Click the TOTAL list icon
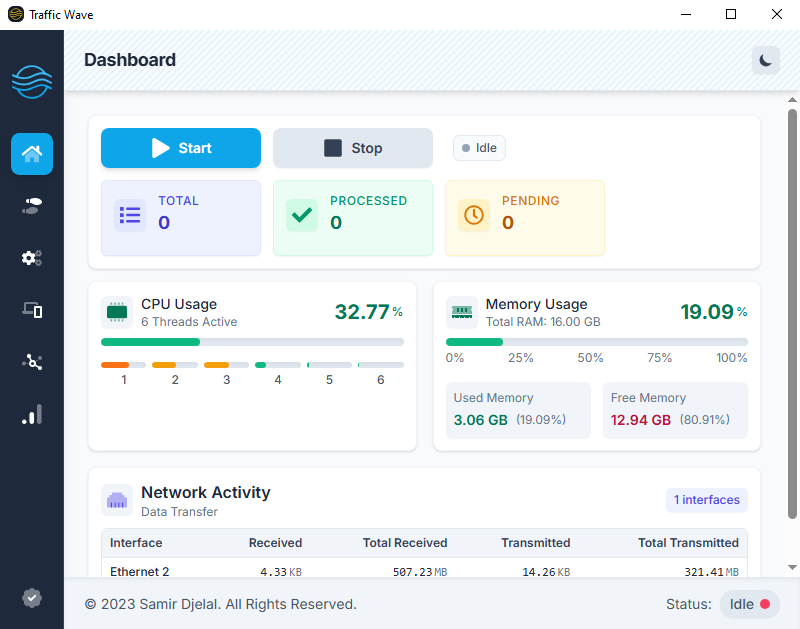 (x=130, y=215)
